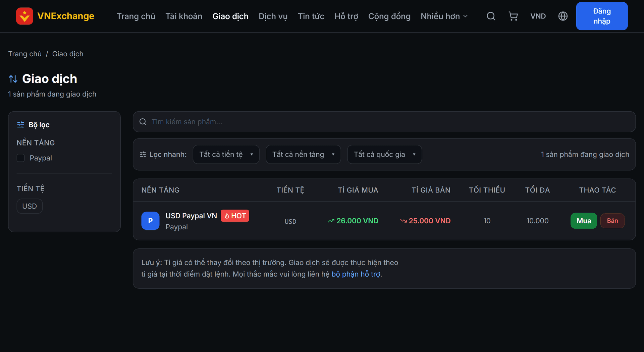Tick the Paypal platform checkbox
644x352 pixels.
(21, 158)
